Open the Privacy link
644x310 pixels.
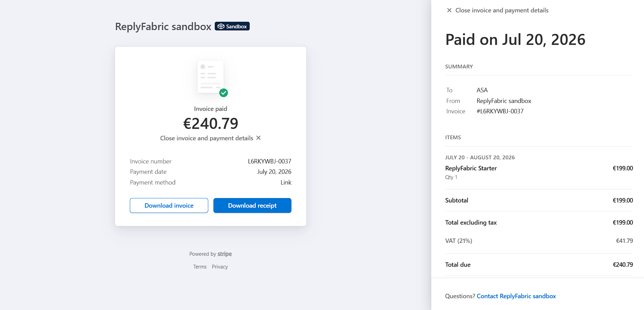click(220, 267)
